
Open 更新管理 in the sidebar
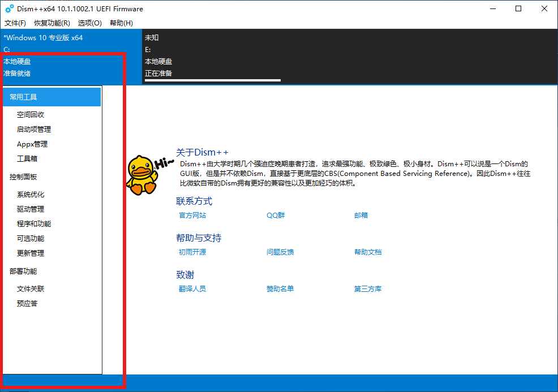31,253
